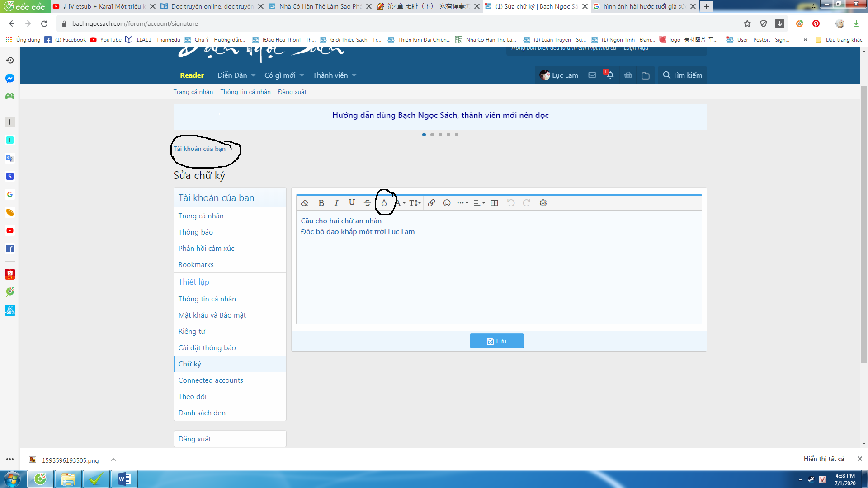
Task: Open text color droplet picker
Action: (x=384, y=203)
